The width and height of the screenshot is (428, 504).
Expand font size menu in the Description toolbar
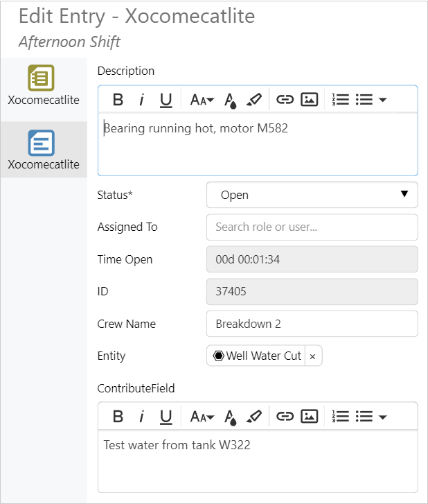(202, 100)
